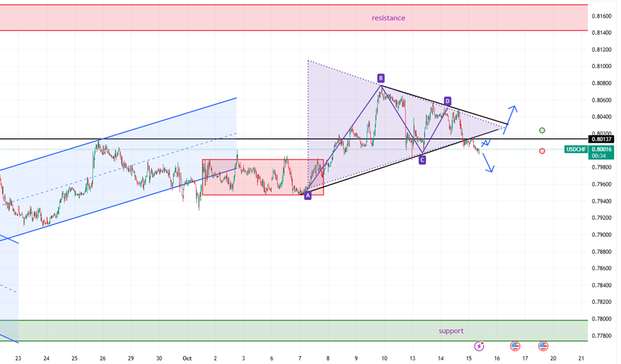Select the large upward blue arrow drawing
This screenshot has height=364, width=621.
click(510, 116)
